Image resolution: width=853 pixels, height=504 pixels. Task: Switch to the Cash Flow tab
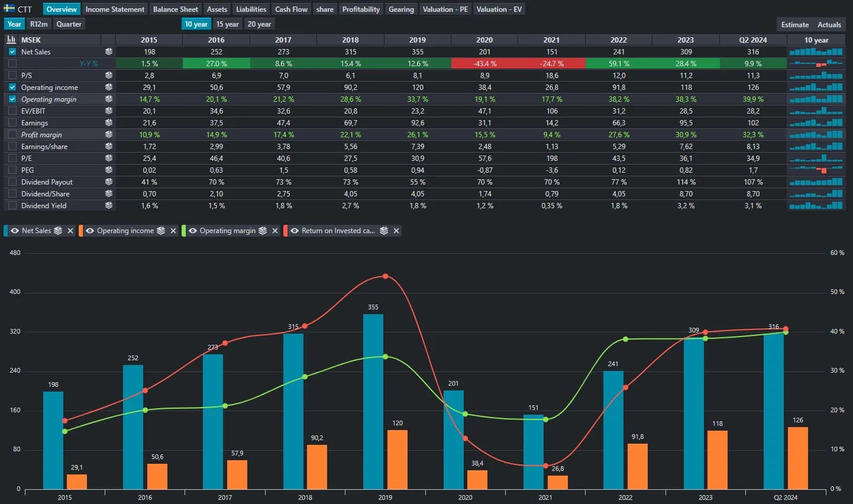coord(291,9)
